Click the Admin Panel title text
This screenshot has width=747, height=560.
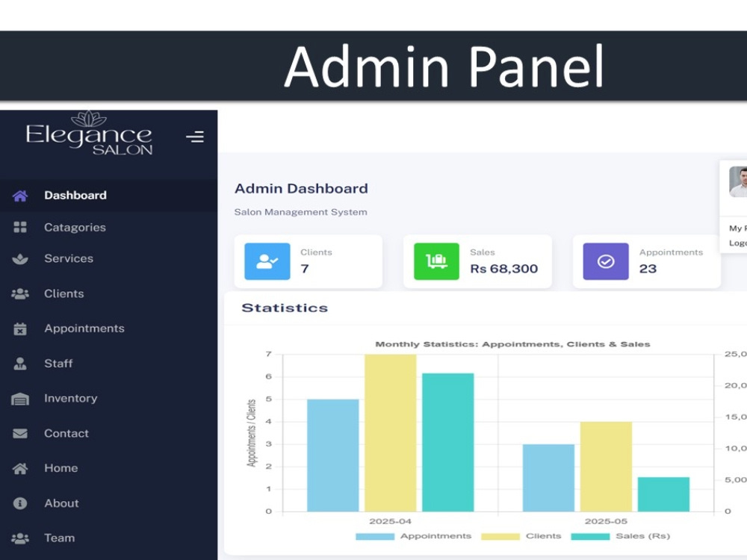[444, 66]
